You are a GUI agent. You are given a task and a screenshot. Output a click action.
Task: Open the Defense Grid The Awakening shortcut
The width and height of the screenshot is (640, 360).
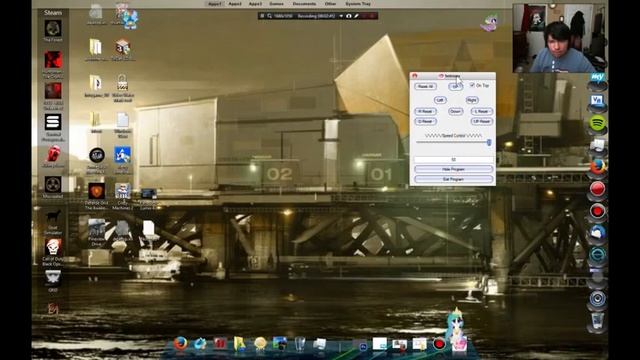[96, 191]
